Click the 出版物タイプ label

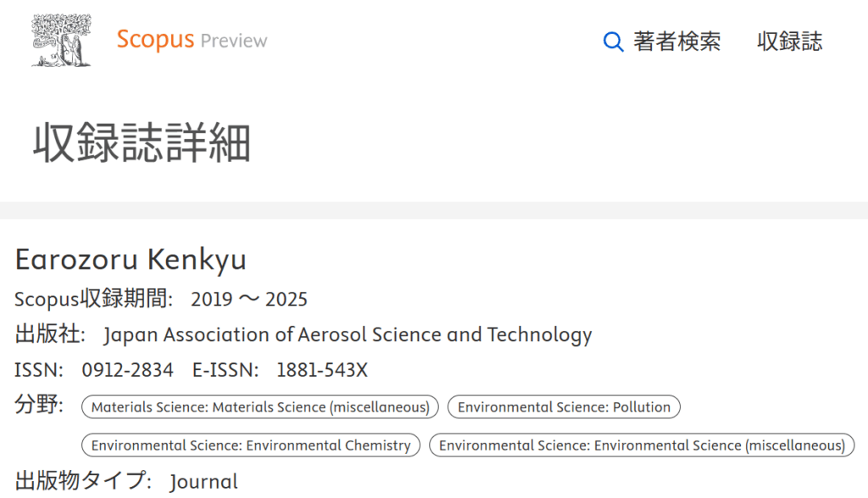tap(83, 481)
